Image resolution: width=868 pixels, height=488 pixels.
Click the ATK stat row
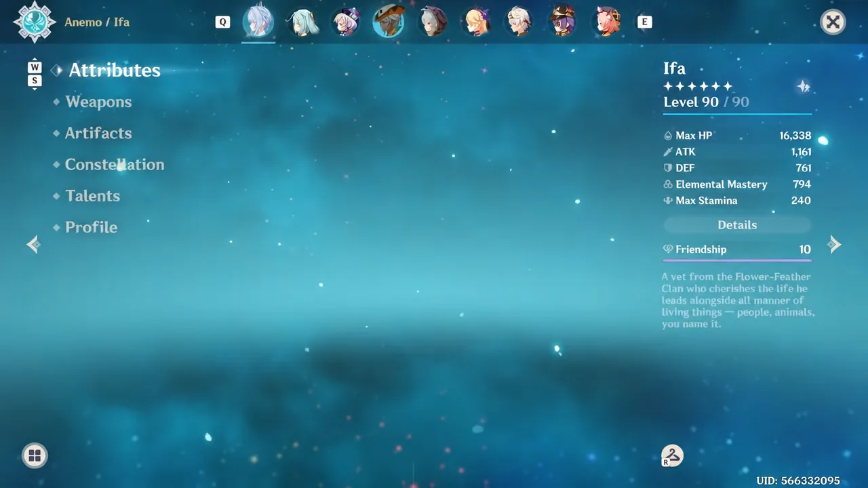737,152
